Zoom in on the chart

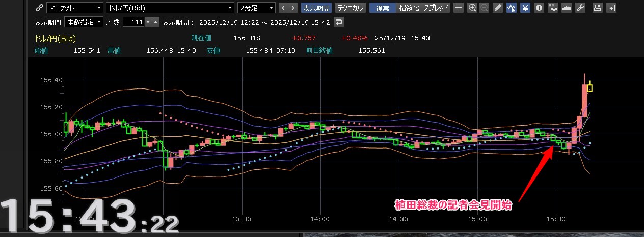tap(472, 8)
